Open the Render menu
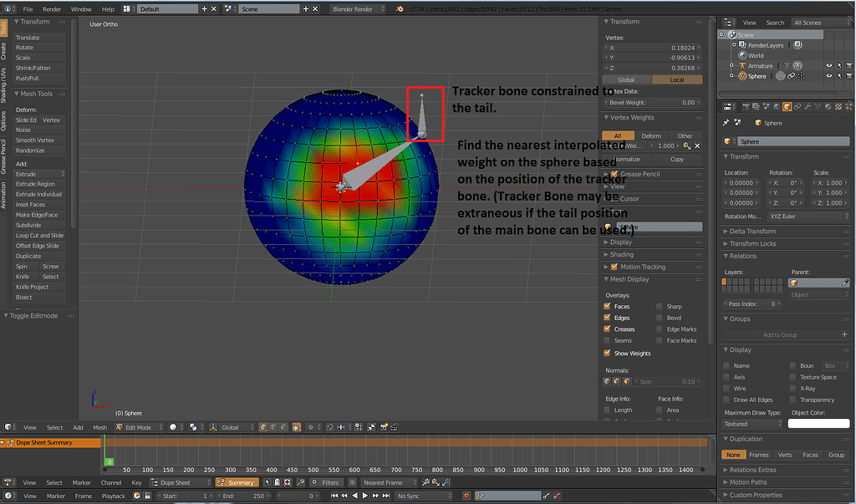The image size is (856, 504). click(x=52, y=8)
